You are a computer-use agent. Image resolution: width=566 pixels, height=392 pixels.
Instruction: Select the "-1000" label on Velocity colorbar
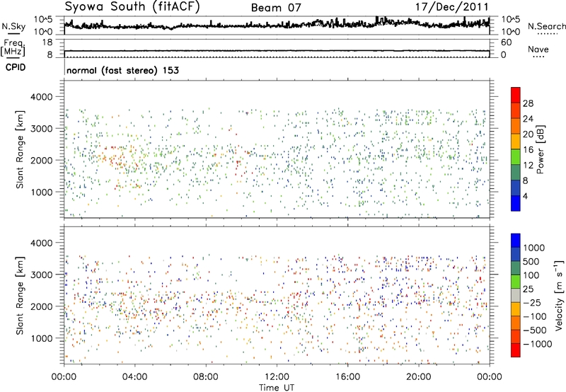(x=537, y=344)
